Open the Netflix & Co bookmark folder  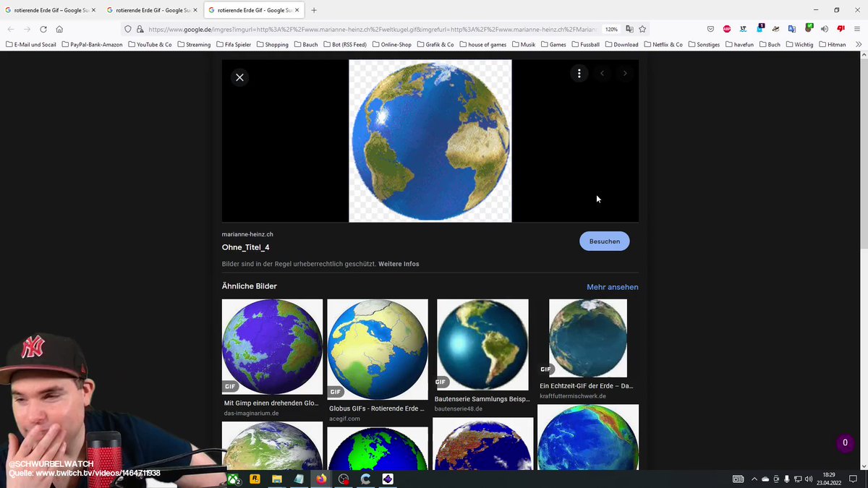pyautogui.click(x=663, y=44)
